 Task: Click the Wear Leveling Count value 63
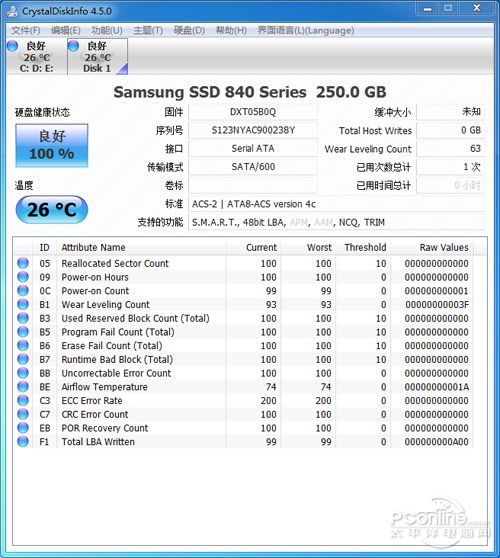coord(450,148)
